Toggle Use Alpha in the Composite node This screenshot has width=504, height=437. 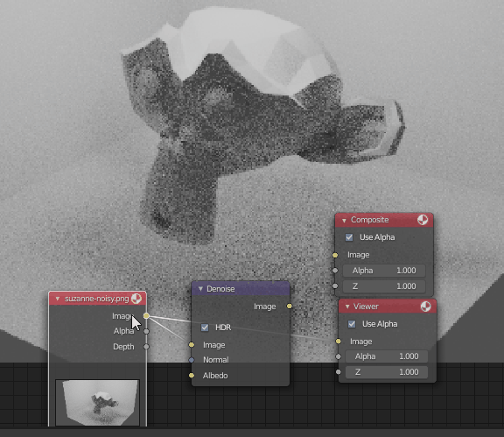click(x=349, y=237)
